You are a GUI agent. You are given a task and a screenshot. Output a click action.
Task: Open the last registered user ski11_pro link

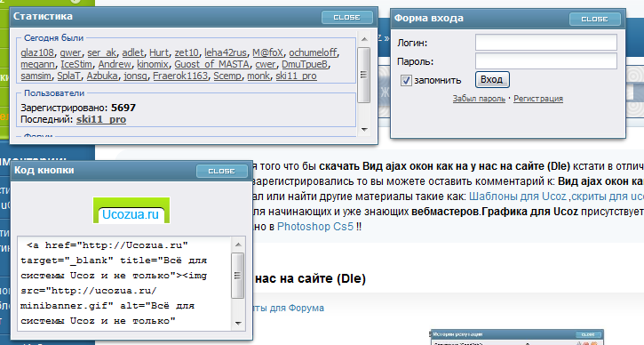(x=101, y=119)
